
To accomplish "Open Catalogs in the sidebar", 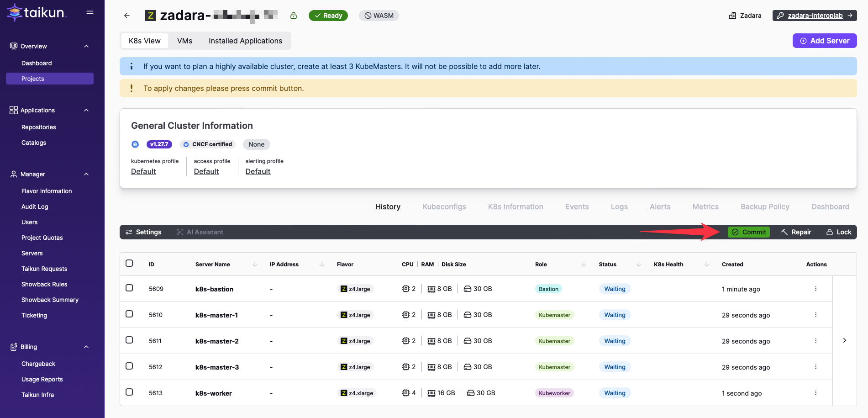I will tap(34, 143).
